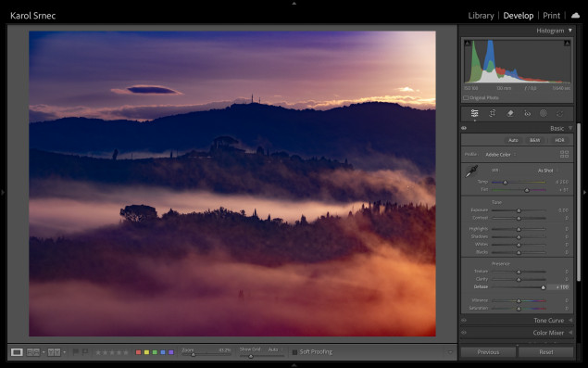Click the Exposure slider handle

pos(519,210)
